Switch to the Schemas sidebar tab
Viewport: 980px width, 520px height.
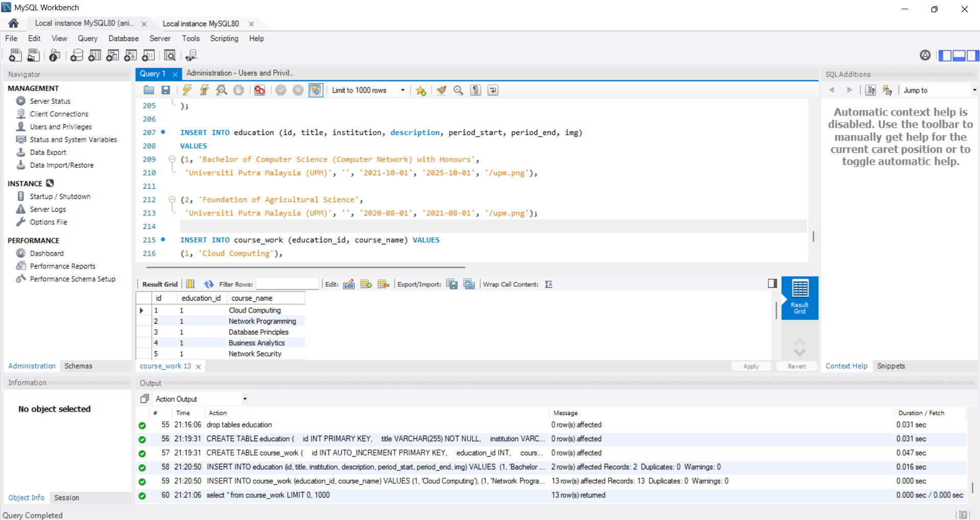pos(78,366)
